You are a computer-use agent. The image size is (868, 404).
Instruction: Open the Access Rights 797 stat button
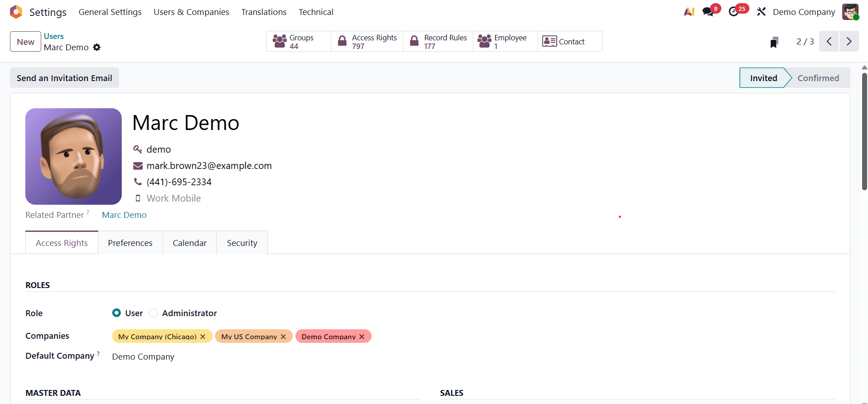click(367, 41)
